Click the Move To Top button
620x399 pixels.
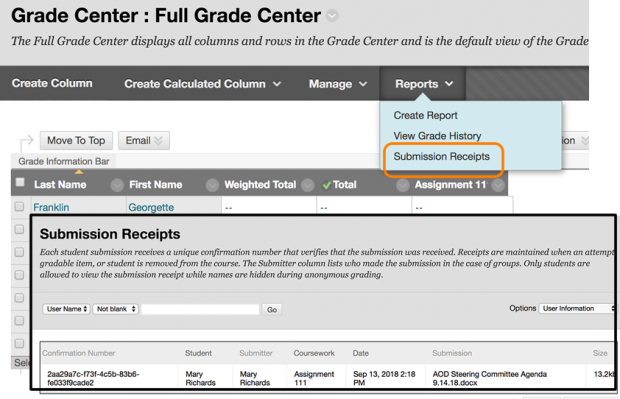(x=76, y=140)
